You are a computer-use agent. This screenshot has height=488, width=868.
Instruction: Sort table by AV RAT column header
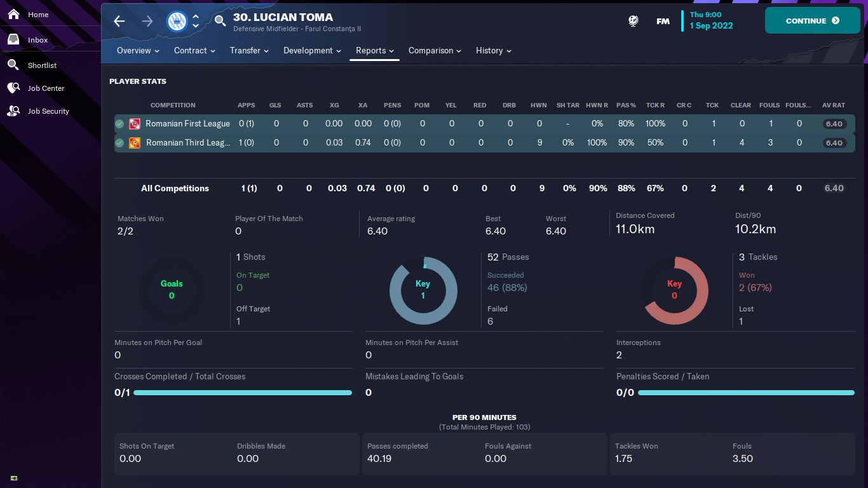(834, 105)
